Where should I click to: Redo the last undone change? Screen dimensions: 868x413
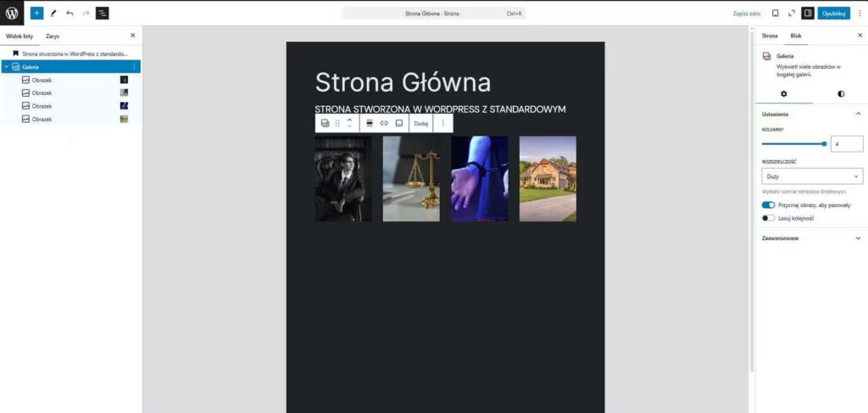(x=86, y=14)
